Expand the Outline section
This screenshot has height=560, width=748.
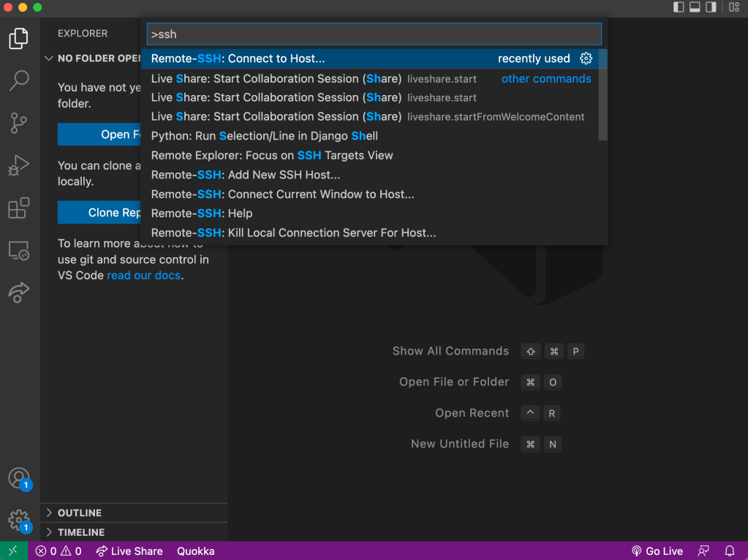(80, 512)
